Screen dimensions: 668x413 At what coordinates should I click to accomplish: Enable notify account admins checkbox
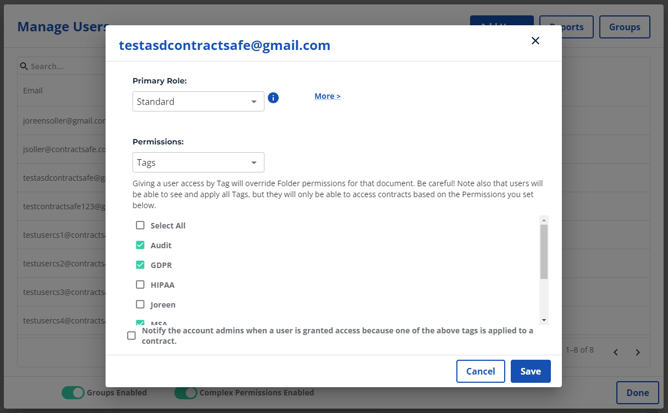[131, 336]
